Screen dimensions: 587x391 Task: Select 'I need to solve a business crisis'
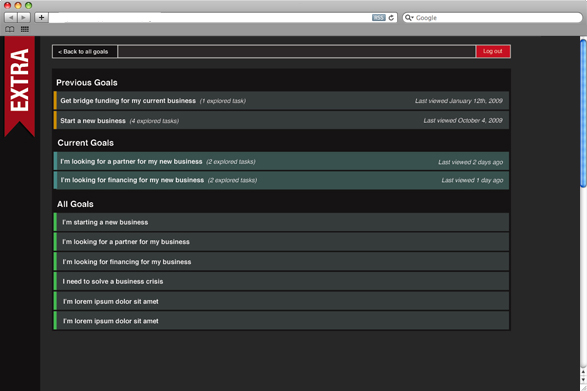point(281,282)
